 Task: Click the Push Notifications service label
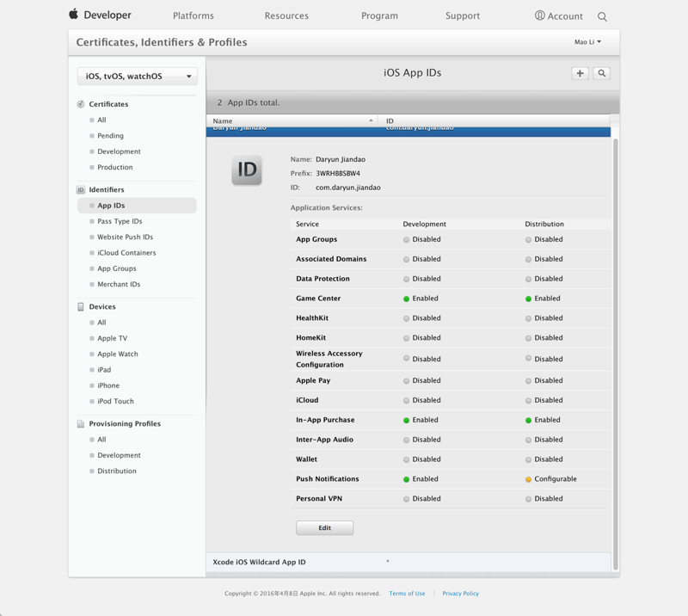pos(328,479)
